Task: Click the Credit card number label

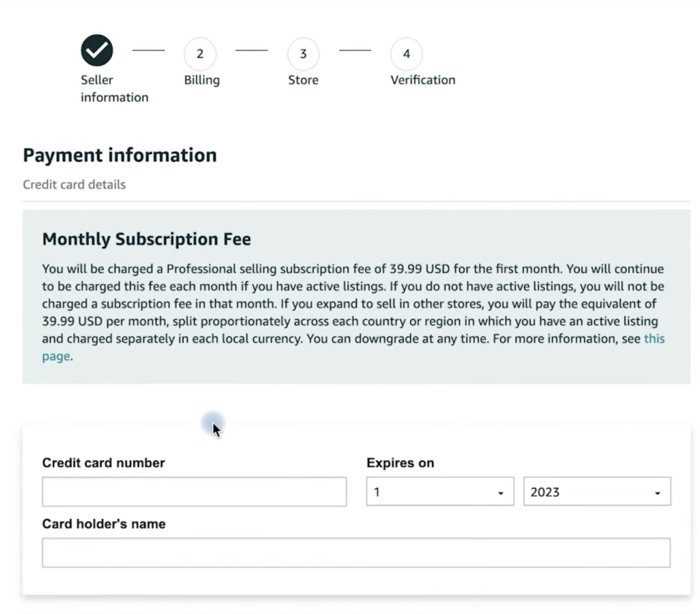Action: 104,463
